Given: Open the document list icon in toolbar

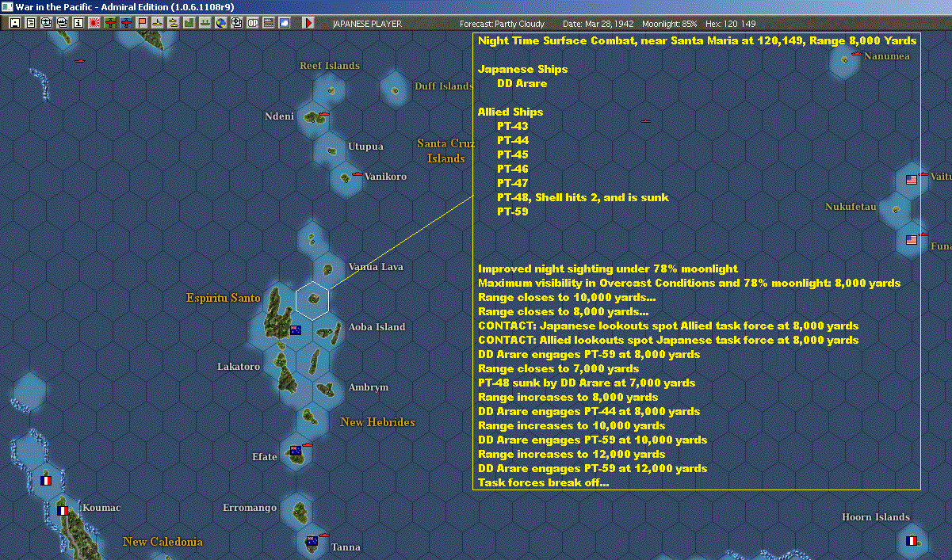Looking at the screenshot, I should click(x=31, y=24).
